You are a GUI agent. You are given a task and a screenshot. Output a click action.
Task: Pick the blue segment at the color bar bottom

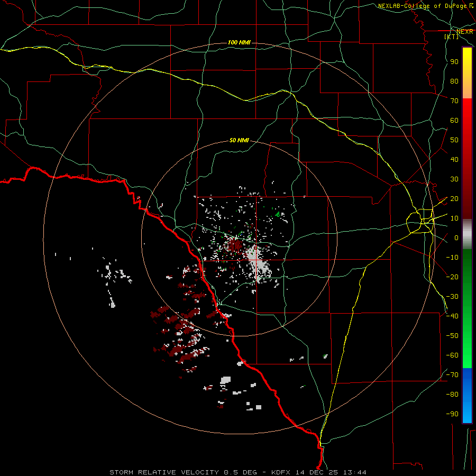click(467, 395)
